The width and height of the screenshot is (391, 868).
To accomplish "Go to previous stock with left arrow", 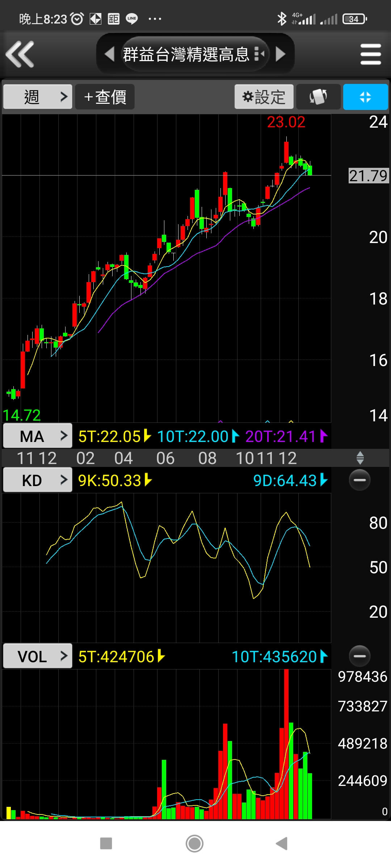I will point(109,54).
